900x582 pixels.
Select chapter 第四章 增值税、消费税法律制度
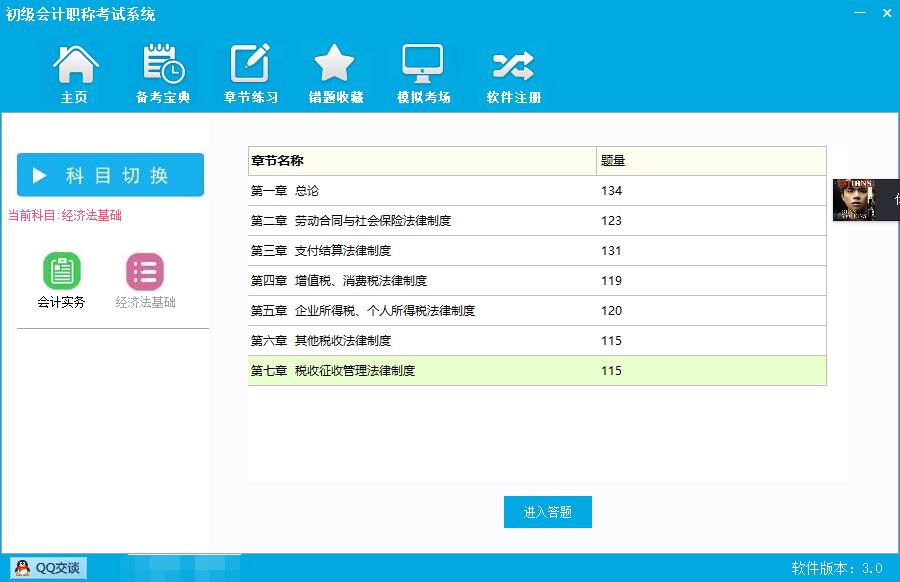pos(420,281)
